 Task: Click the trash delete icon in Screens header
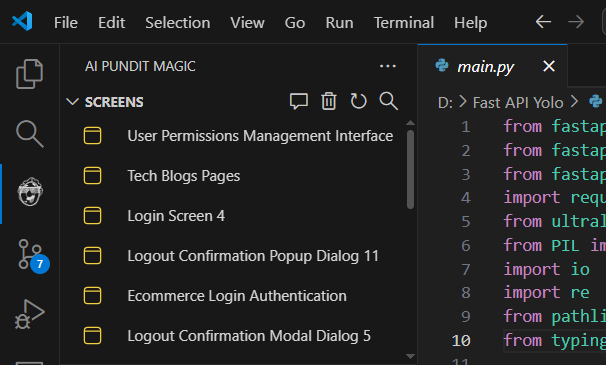pyautogui.click(x=329, y=101)
